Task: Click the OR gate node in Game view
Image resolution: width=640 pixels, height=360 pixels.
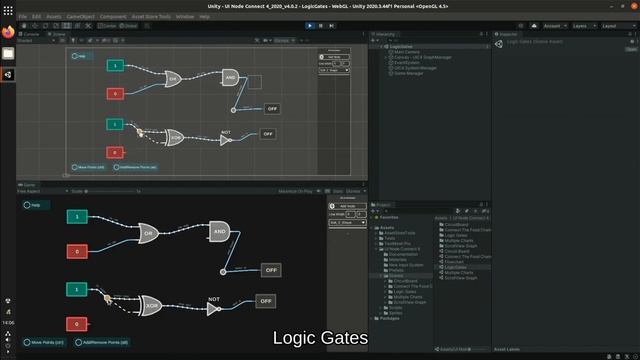Action: [148, 233]
